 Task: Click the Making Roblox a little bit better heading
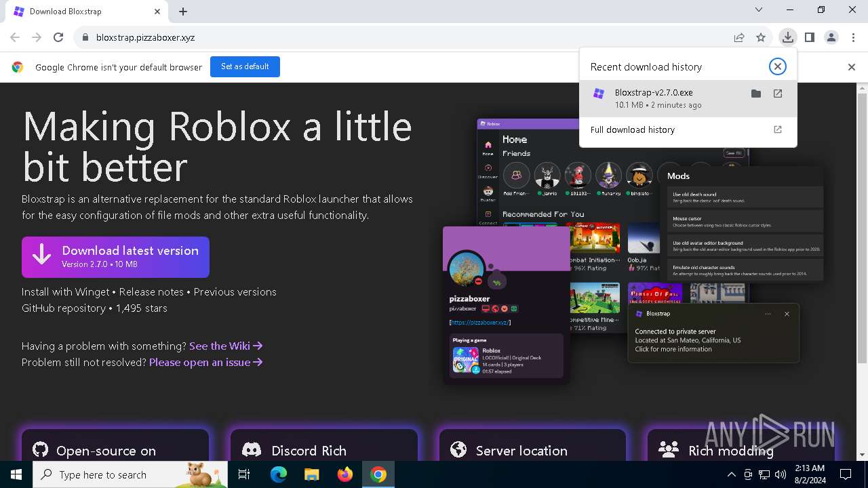coord(217,146)
